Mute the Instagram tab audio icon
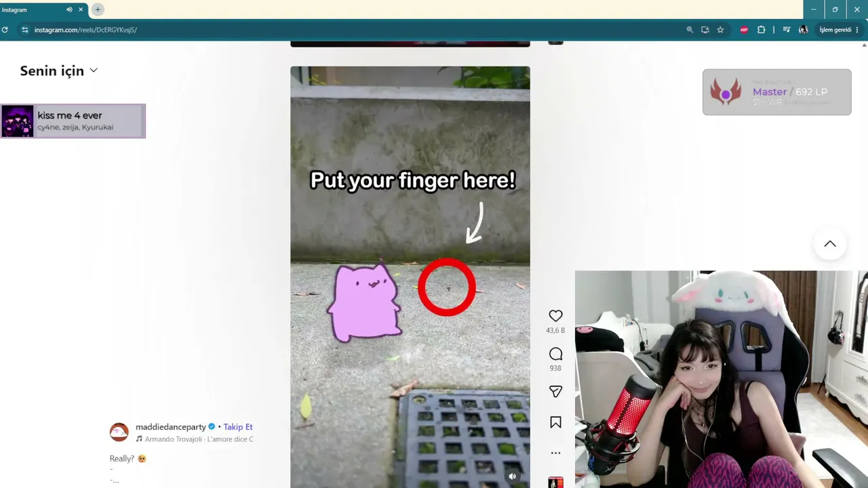This screenshot has height=488, width=868. (69, 9)
